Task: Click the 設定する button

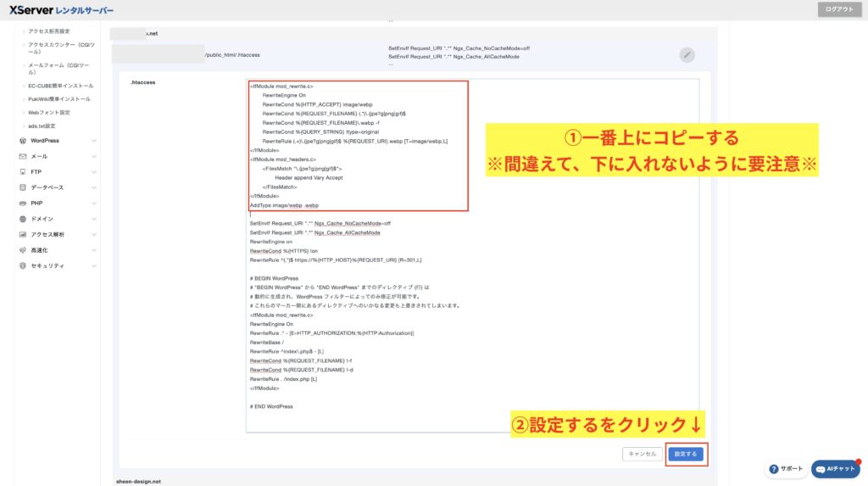Action: 685,454
